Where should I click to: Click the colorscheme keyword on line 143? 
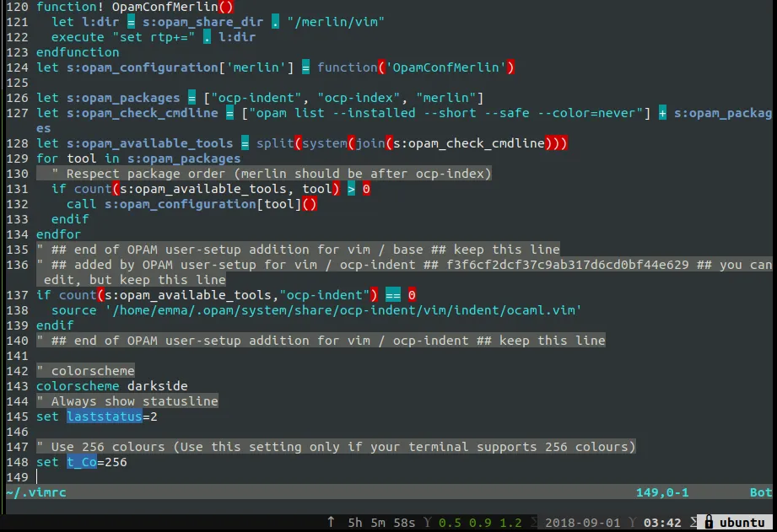point(78,386)
